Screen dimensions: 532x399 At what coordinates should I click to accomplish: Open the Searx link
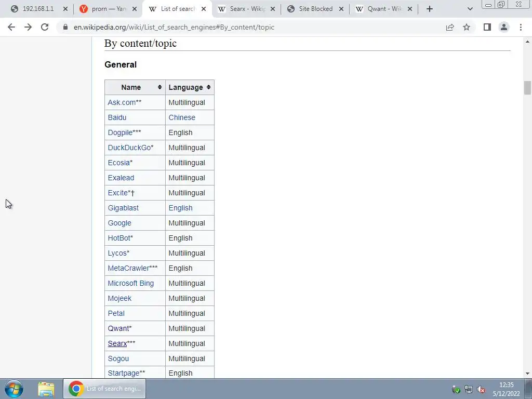tap(117, 343)
